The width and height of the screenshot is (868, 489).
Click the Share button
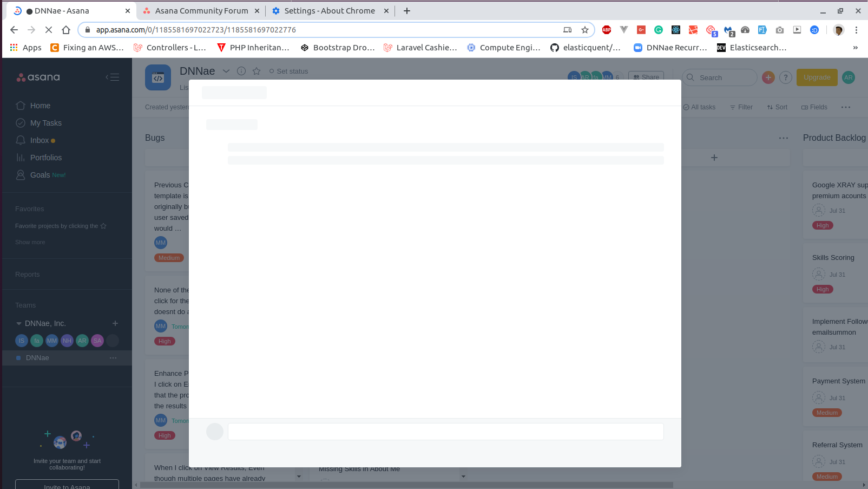(x=646, y=77)
